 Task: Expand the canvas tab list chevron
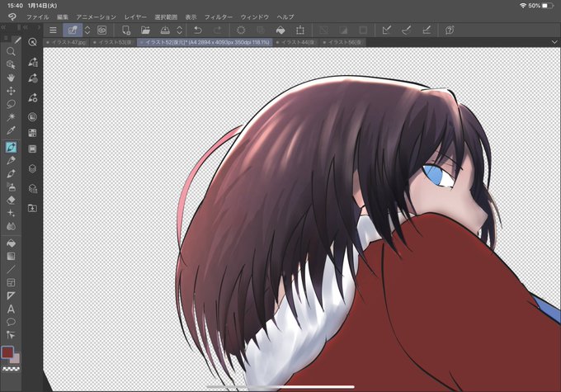[x=554, y=42]
